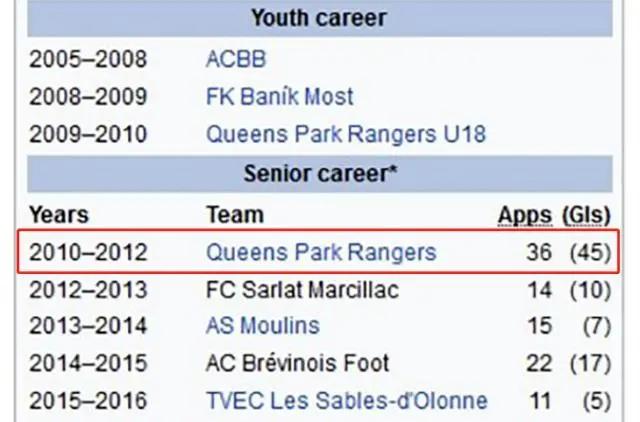Click the AC Brévinois Foot team name

click(298, 363)
